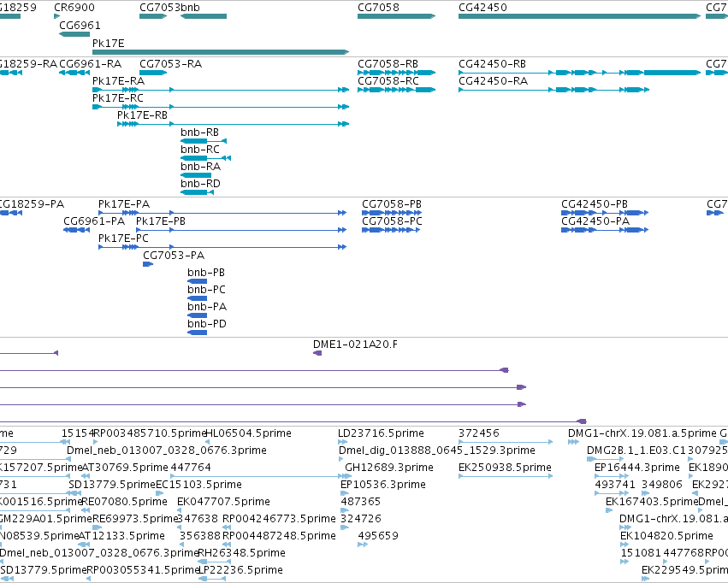Click the LD23716.5prime EST label

(382, 433)
